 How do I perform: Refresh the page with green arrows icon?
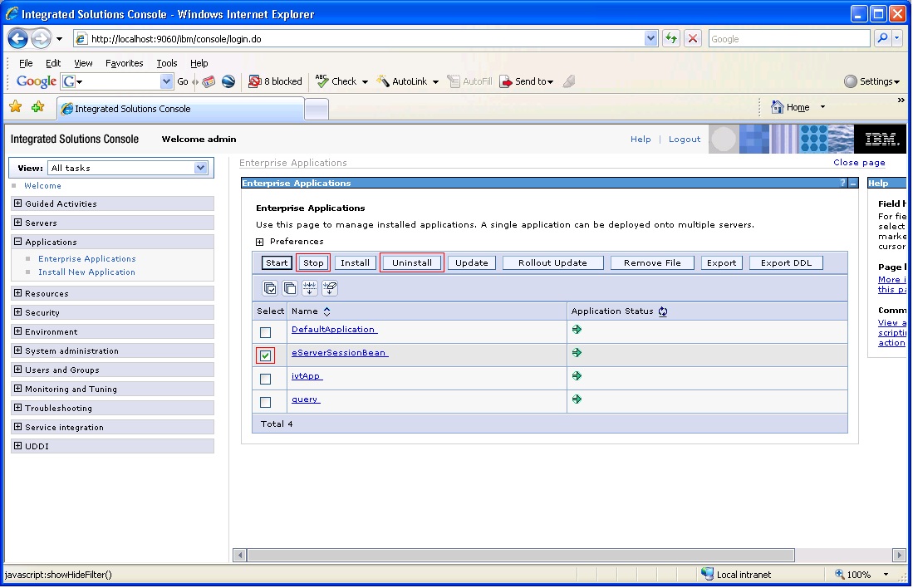[x=671, y=38]
